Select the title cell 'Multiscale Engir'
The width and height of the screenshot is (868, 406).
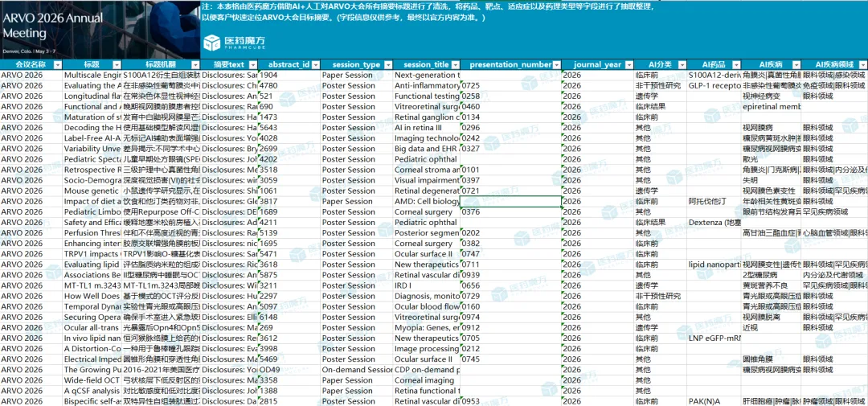92,75
